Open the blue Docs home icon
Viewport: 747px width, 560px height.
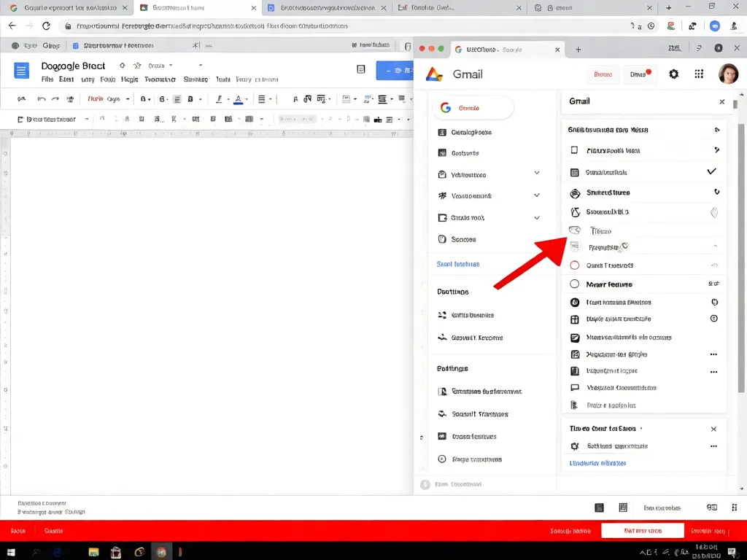coord(21,71)
